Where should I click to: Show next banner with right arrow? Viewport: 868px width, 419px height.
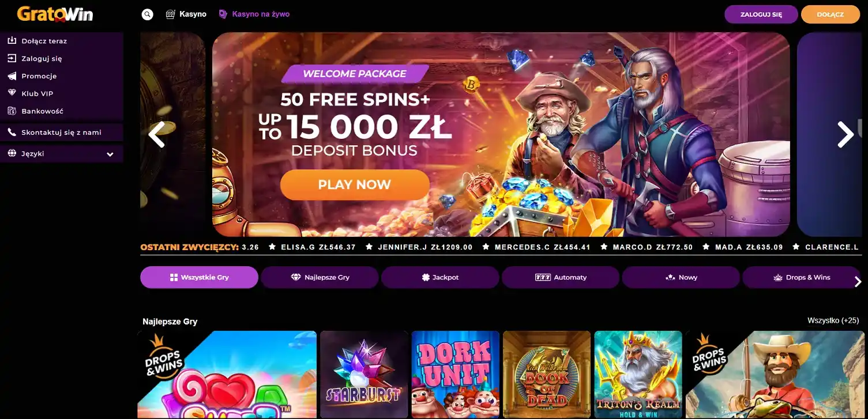tap(846, 134)
